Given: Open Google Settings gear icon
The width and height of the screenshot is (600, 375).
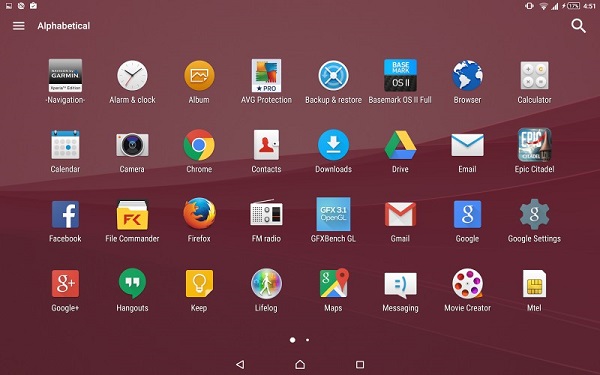Looking at the screenshot, I should 534,214.
